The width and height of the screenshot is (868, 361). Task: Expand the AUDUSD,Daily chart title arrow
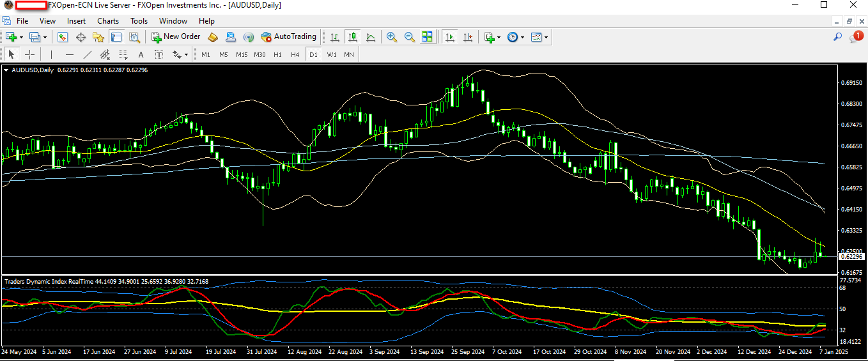(x=7, y=70)
